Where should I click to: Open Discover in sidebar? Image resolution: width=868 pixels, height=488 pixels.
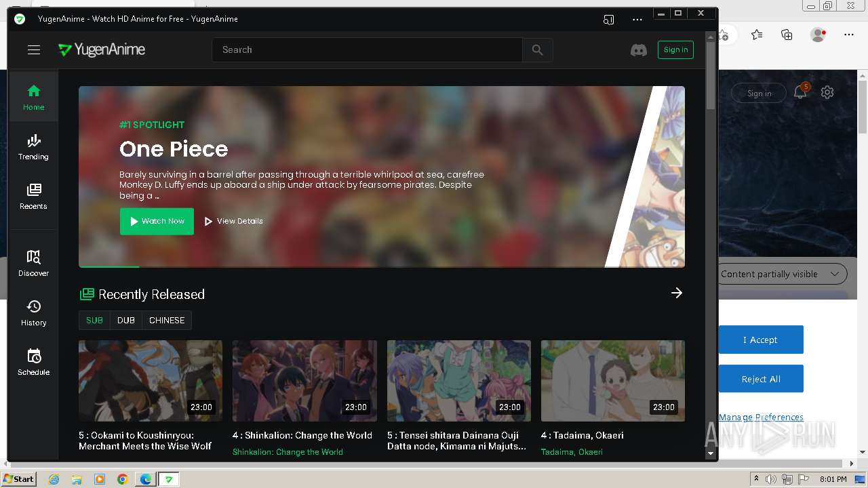[33, 263]
